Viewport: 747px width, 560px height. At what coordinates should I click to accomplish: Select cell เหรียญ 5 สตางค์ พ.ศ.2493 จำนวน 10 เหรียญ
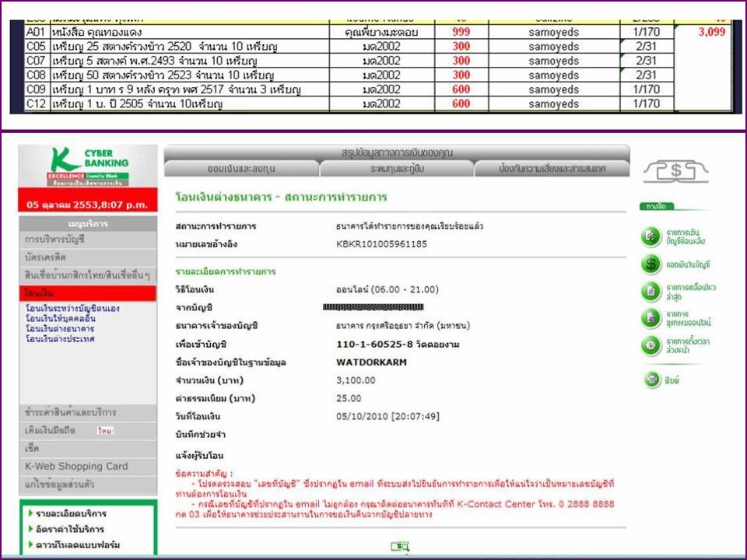pyautogui.click(x=190, y=61)
